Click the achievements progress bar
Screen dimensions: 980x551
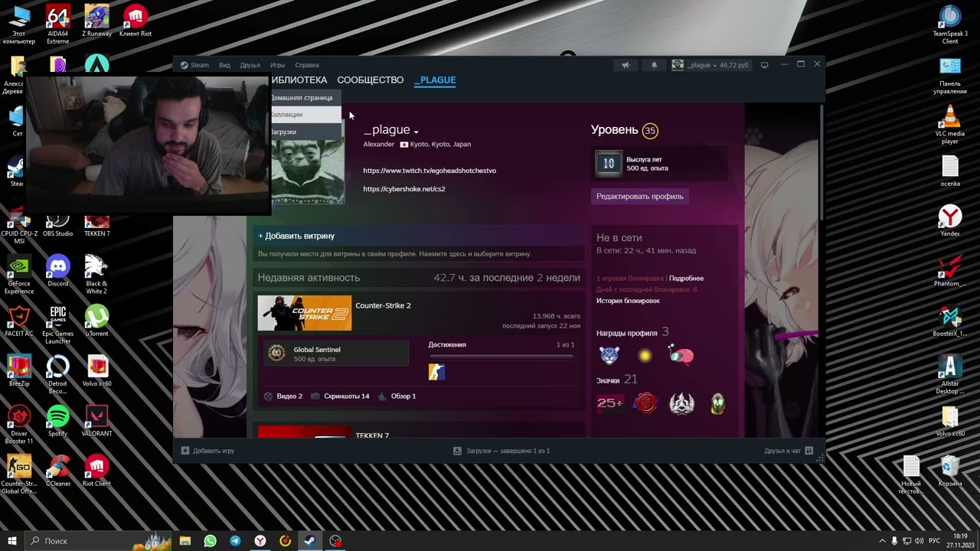pyautogui.click(x=501, y=357)
